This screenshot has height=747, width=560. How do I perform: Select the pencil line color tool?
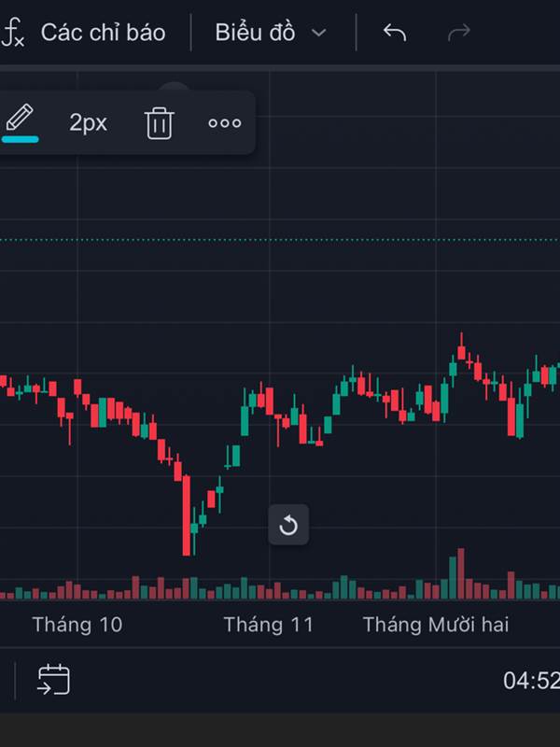(x=20, y=120)
